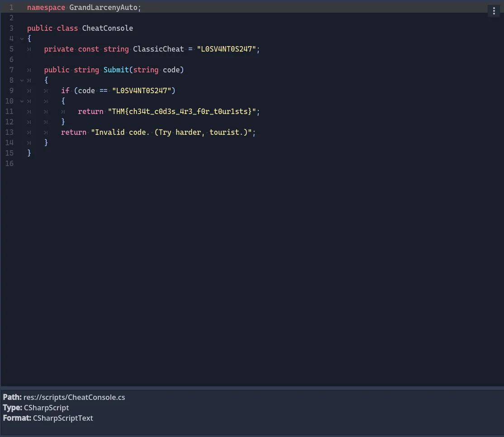Click the private keyword on line 5
504x437 pixels.
[59, 49]
